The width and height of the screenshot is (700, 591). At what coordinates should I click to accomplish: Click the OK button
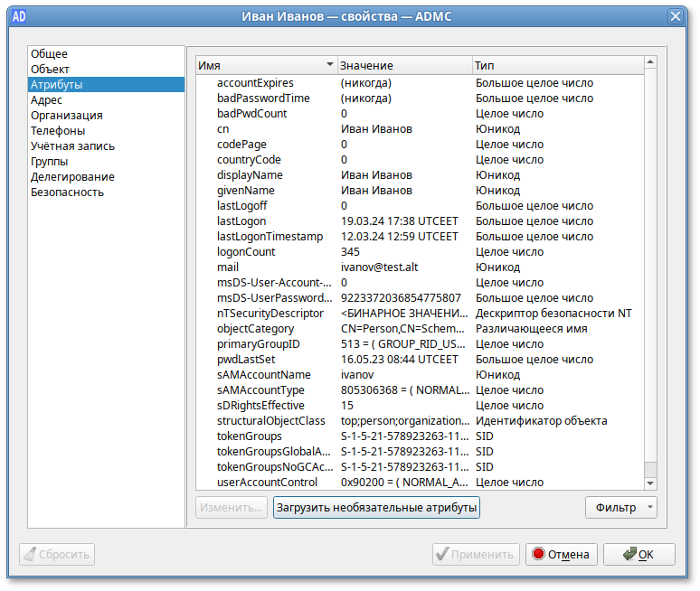(x=639, y=554)
